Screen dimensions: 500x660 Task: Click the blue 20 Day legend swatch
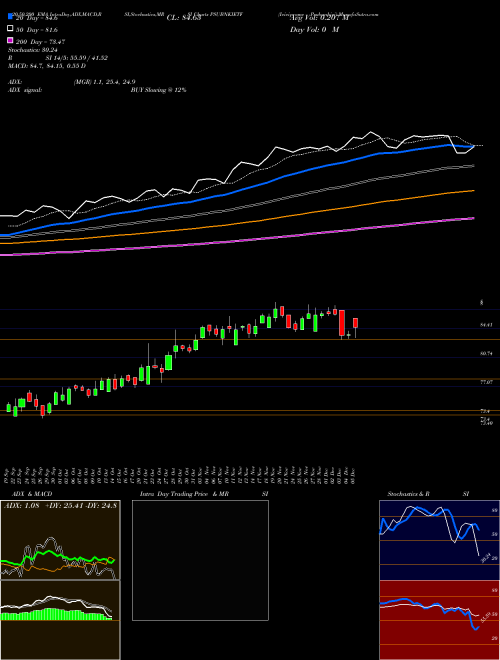[x=10, y=17]
